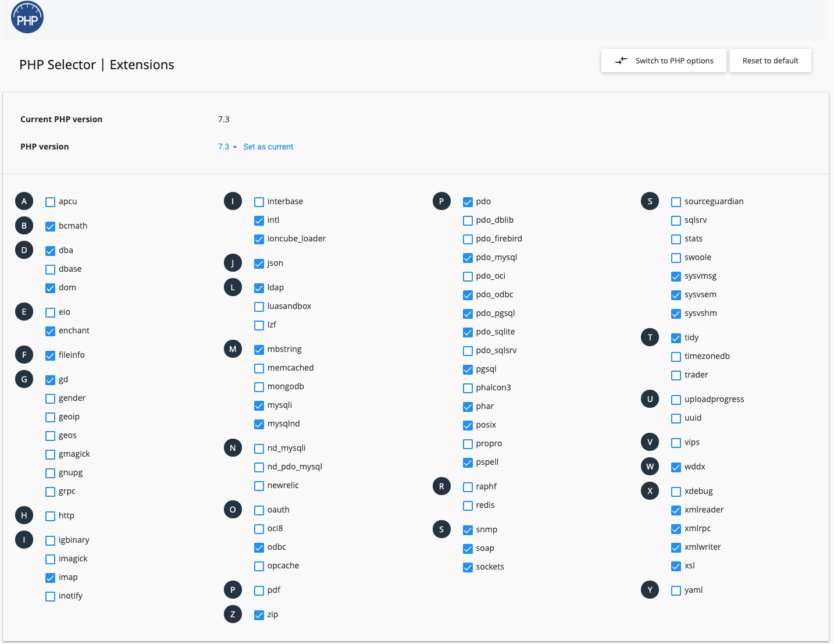Click the letter M group badge
834x644 pixels.
[x=233, y=349]
